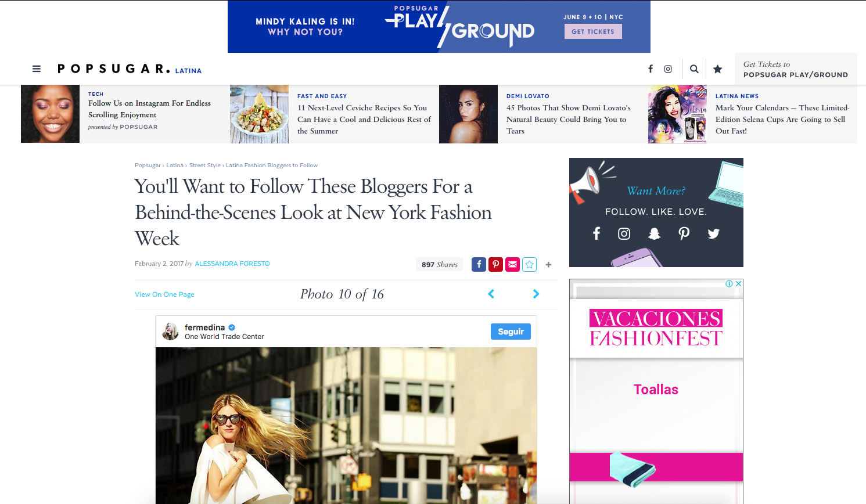Expand more share options plus icon
This screenshot has width=866, height=504.
(x=548, y=265)
